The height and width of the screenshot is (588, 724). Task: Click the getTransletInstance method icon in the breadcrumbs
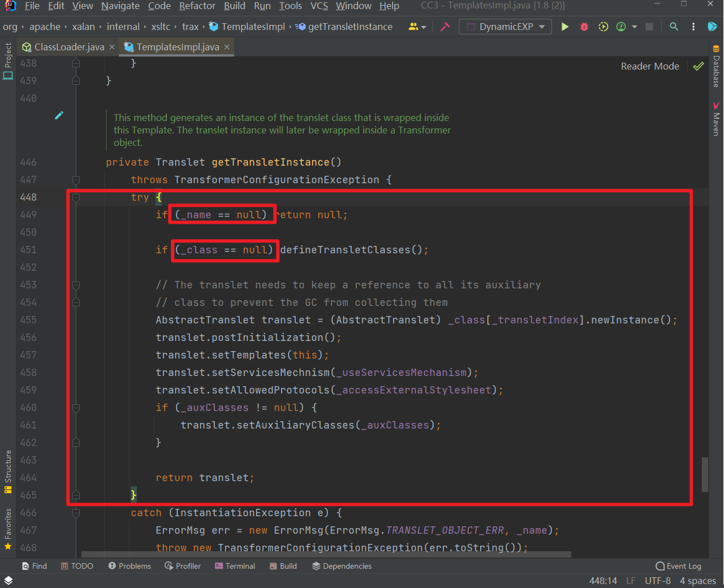tap(300, 26)
